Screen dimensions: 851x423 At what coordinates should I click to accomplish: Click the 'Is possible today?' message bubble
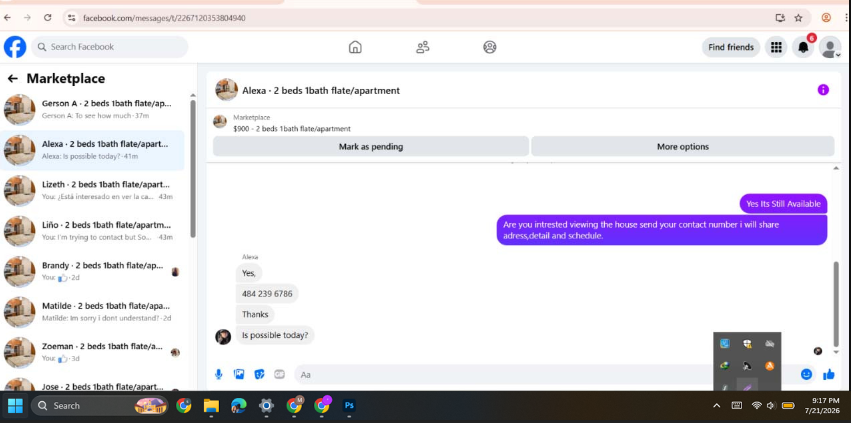[275, 335]
